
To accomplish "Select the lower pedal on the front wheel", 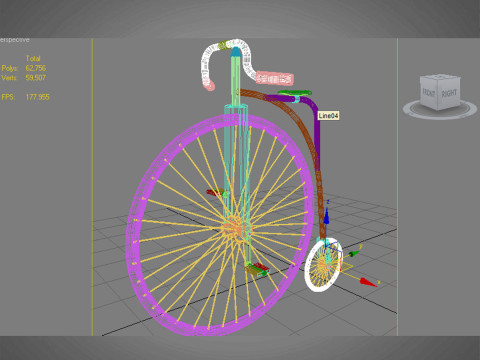I will [257, 269].
